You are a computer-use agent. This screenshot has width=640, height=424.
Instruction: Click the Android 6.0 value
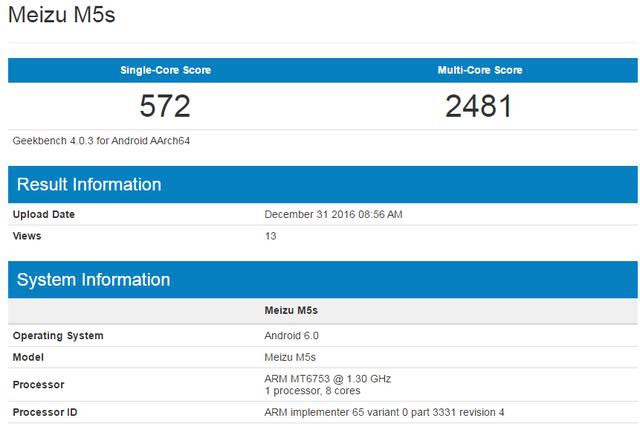click(291, 335)
